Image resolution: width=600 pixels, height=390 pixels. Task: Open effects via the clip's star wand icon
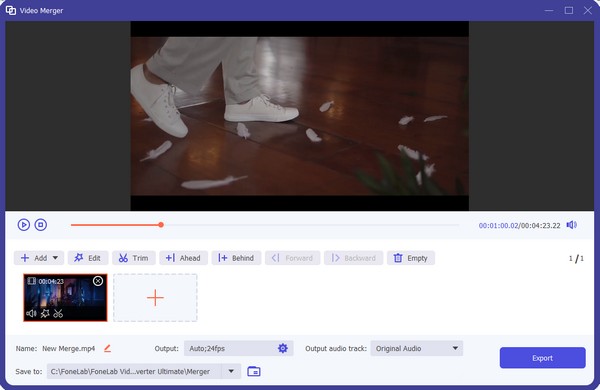(45, 314)
